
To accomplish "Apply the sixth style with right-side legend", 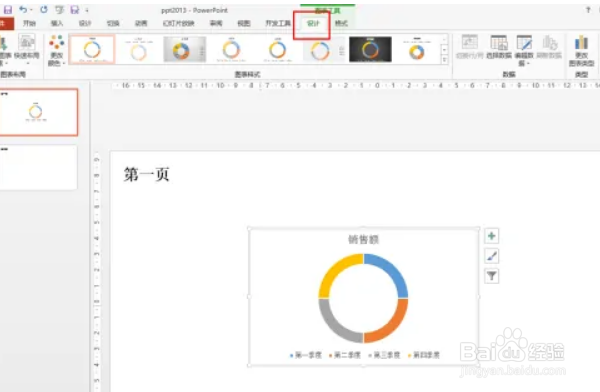I will (324, 49).
